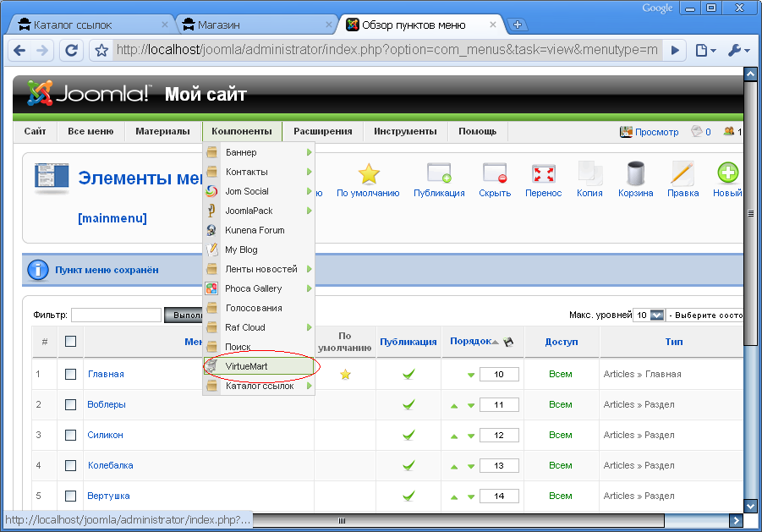Viewport: 762px width, 532px height.
Task: Open the Chrome page menu icon
Action: point(705,50)
